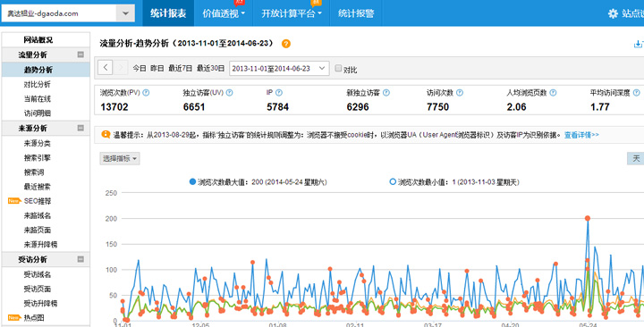Open 来源升降榜 in the sidebar
Image resolution: width=644 pixels, height=327 pixels.
pyautogui.click(x=40, y=245)
